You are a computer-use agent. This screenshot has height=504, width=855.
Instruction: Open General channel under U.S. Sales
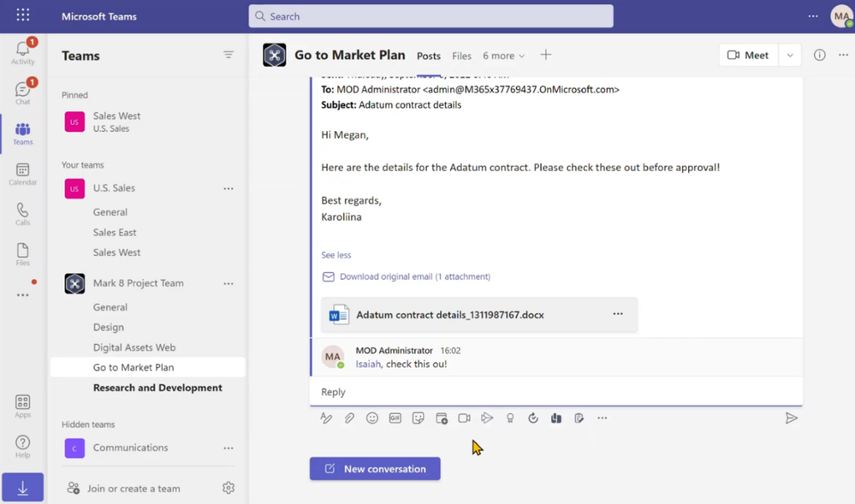[x=110, y=212]
